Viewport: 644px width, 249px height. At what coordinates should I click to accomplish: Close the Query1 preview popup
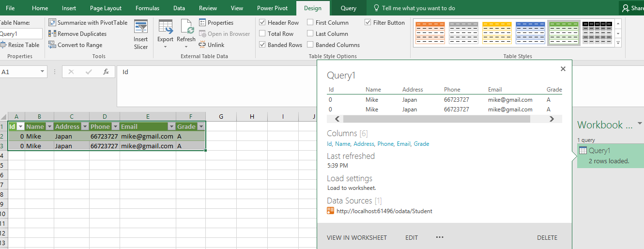(x=563, y=69)
